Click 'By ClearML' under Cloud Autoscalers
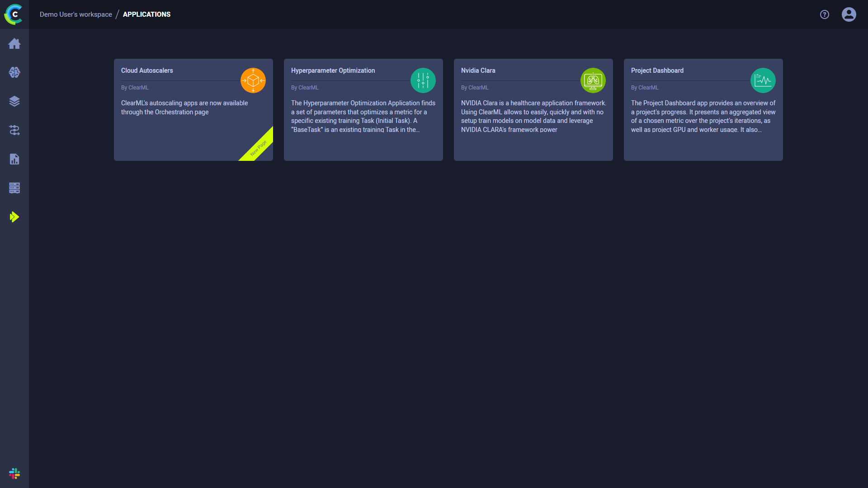868x488 pixels. click(135, 88)
